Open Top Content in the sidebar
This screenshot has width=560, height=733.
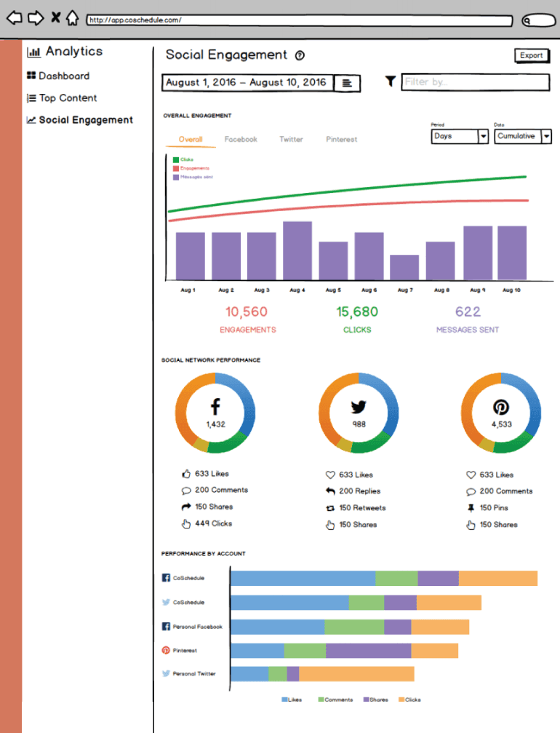point(68,98)
